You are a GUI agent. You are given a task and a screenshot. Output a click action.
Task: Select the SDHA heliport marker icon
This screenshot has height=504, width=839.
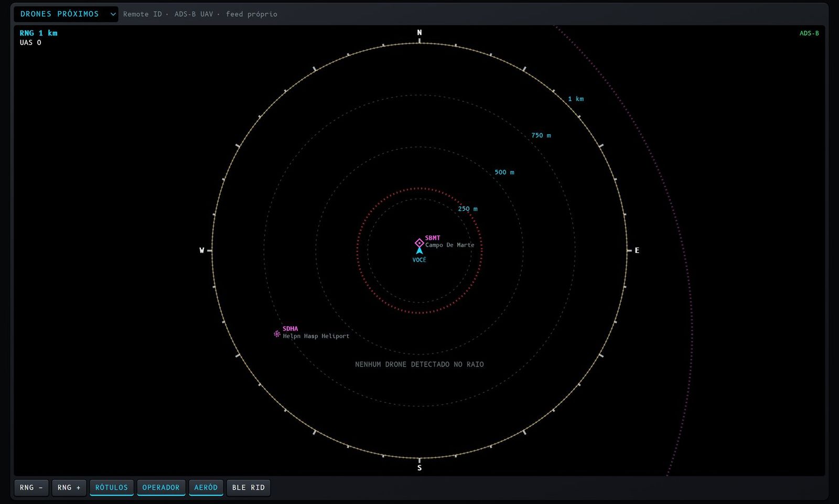click(x=277, y=334)
